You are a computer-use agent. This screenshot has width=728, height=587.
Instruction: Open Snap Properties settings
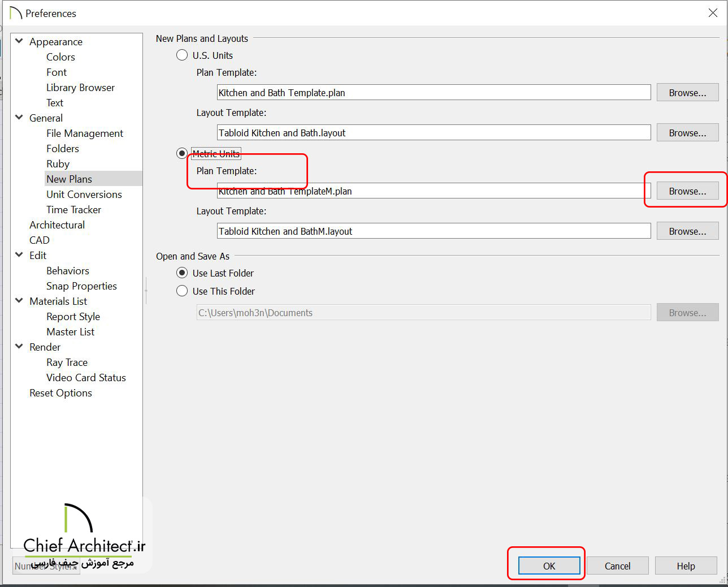coord(81,286)
